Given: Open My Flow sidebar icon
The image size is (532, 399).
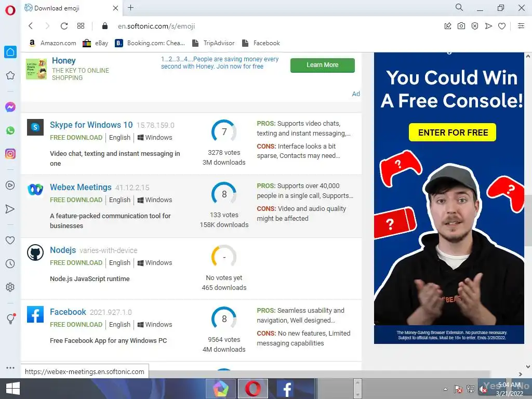Looking at the screenshot, I should (10, 209).
